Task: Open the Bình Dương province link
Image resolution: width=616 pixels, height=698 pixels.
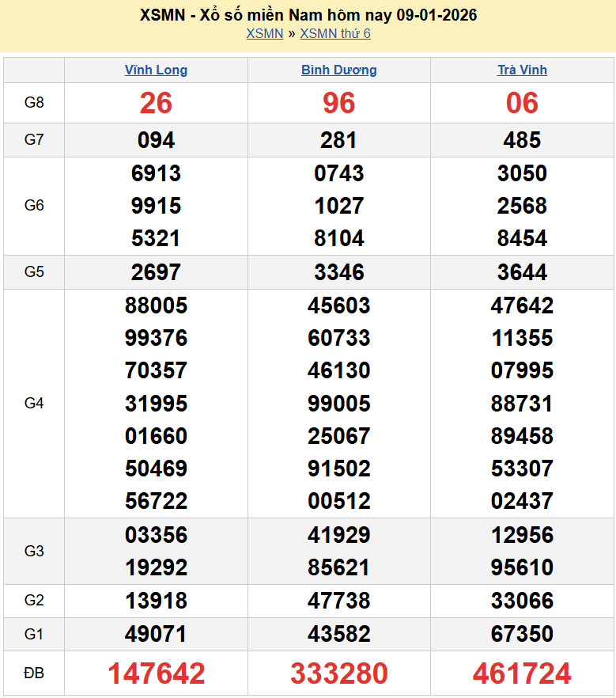Action: (338, 70)
